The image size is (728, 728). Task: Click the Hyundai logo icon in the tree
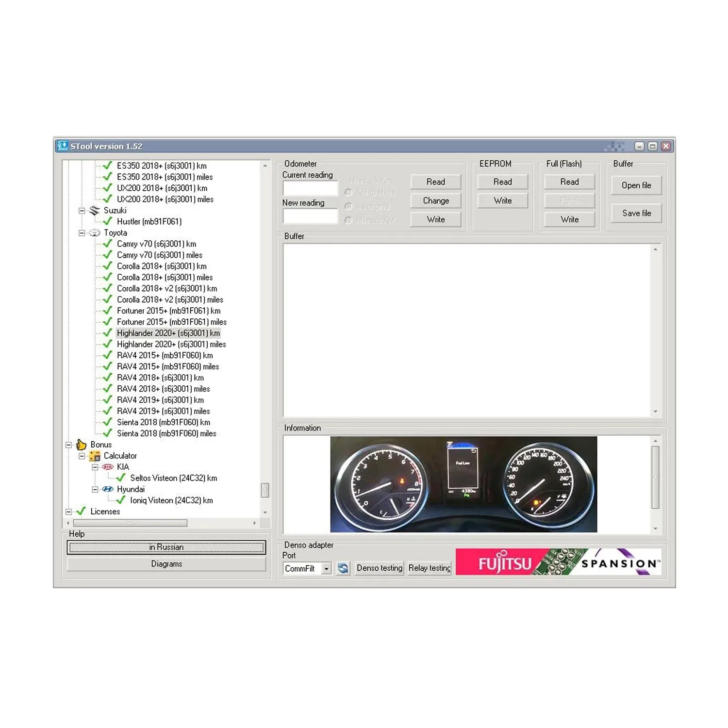click(108, 489)
